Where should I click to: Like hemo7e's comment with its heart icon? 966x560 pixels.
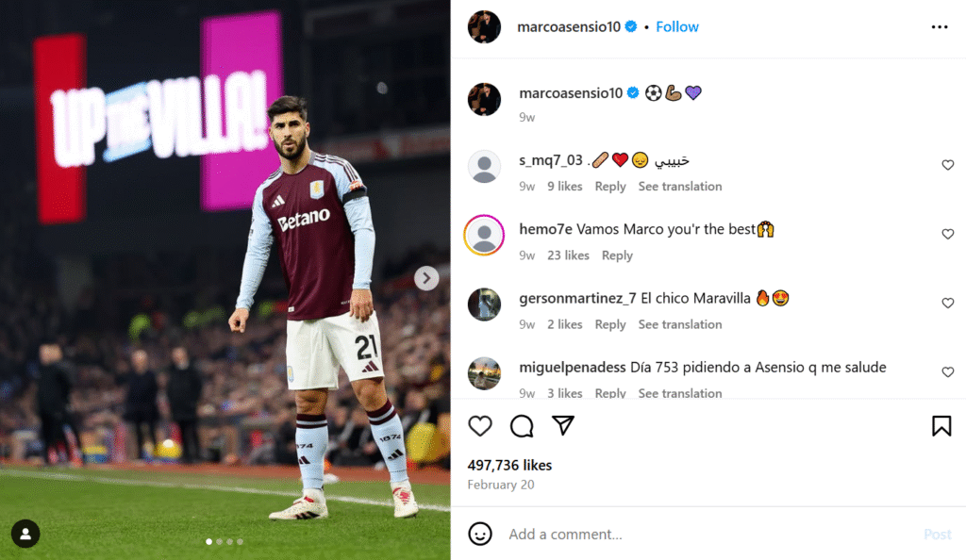[x=947, y=234]
